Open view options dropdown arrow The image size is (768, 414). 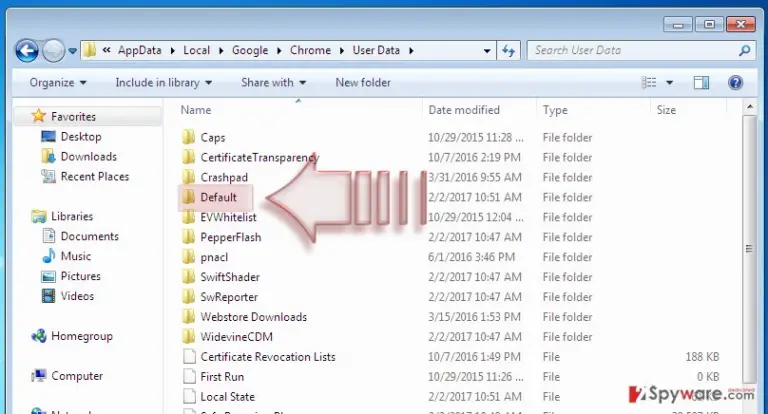pyautogui.click(x=669, y=82)
